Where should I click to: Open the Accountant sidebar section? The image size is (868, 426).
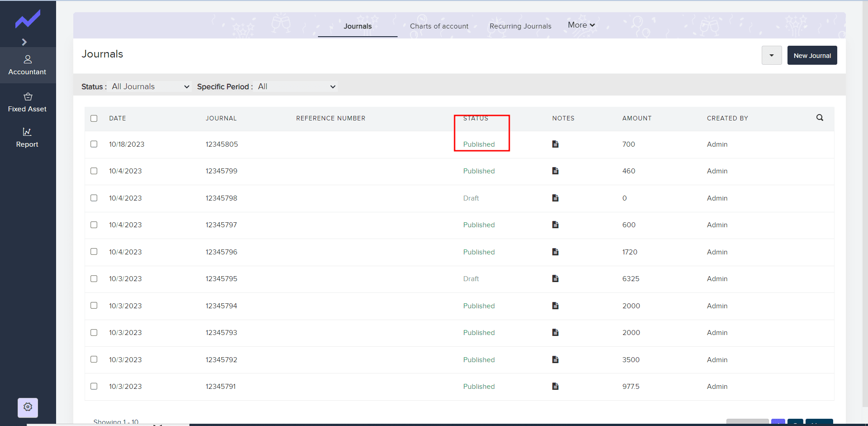pos(27,65)
